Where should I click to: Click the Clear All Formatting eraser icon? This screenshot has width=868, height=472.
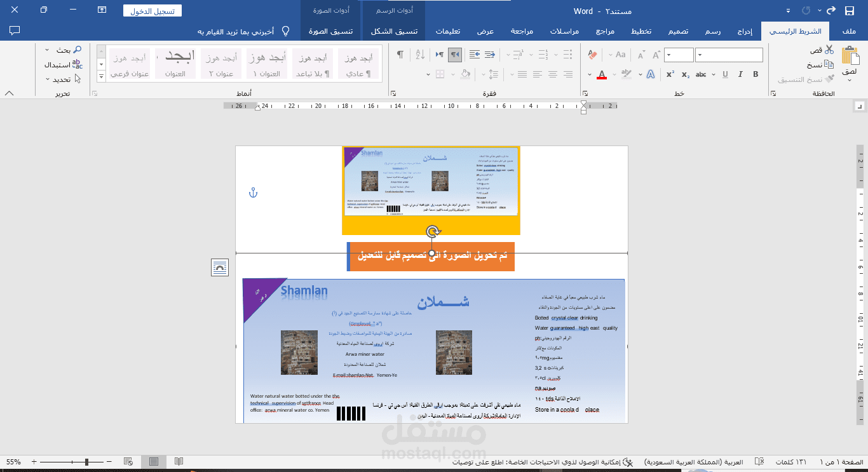pos(593,55)
